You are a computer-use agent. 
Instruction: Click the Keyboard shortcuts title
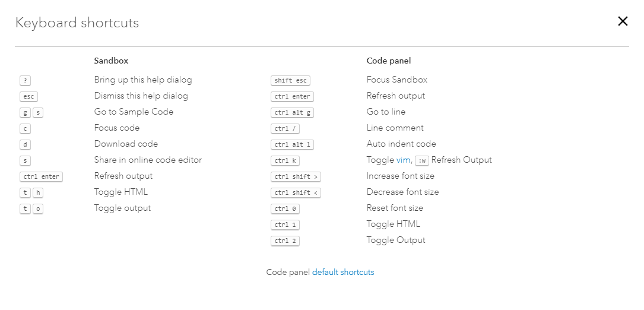(x=77, y=23)
